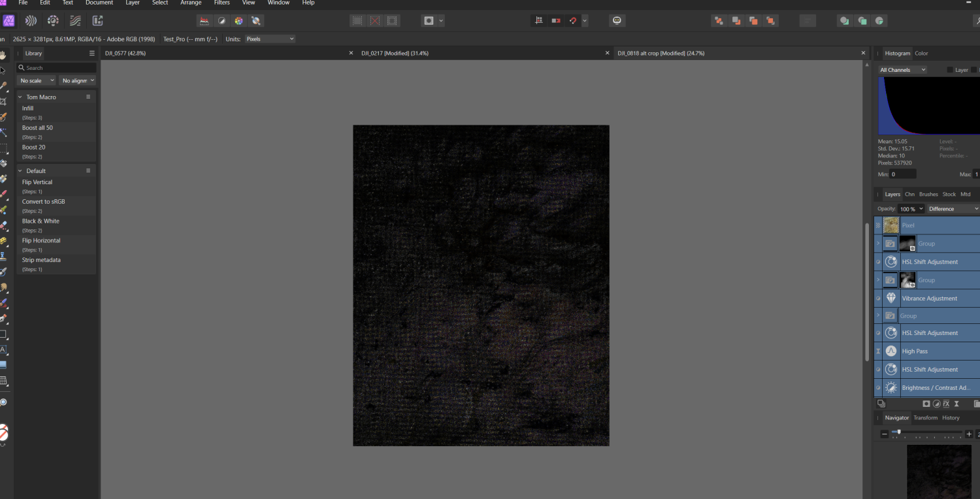Open Adjustments from the Layers panel footer
The height and width of the screenshot is (499, 980).
tap(936, 404)
